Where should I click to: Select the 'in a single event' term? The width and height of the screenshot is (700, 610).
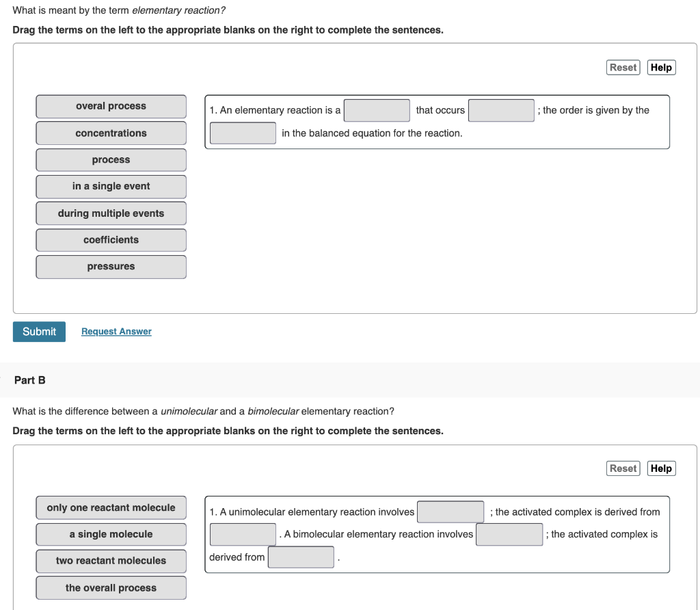coord(111,186)
